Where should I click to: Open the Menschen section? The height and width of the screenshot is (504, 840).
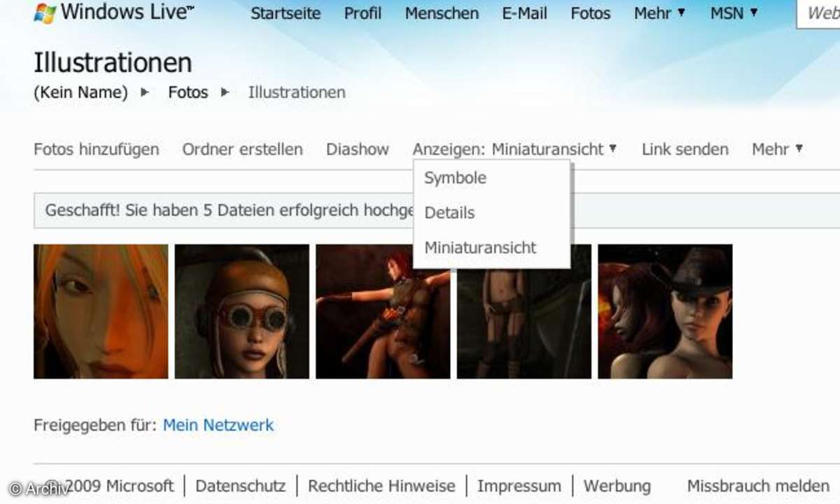[x=442, y=13]
